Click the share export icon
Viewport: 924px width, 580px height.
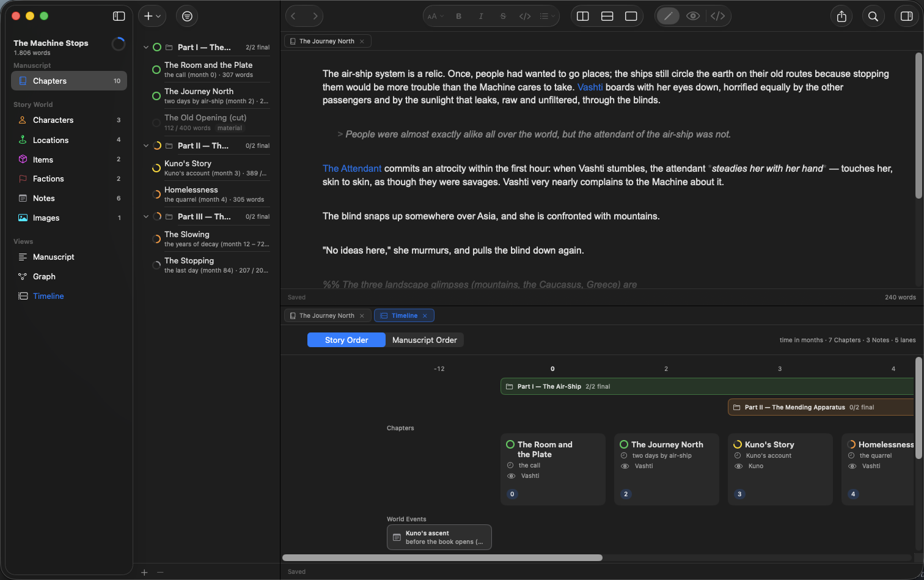(842, 17)
